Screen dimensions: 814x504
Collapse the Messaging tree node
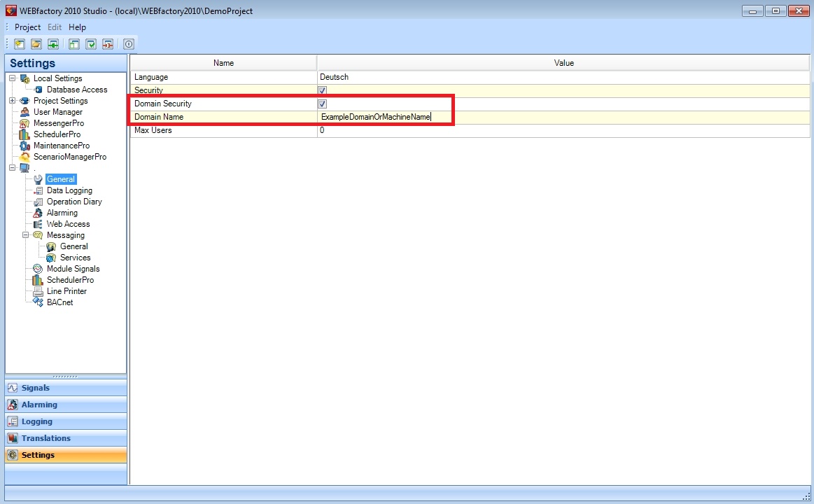[26, 235]
